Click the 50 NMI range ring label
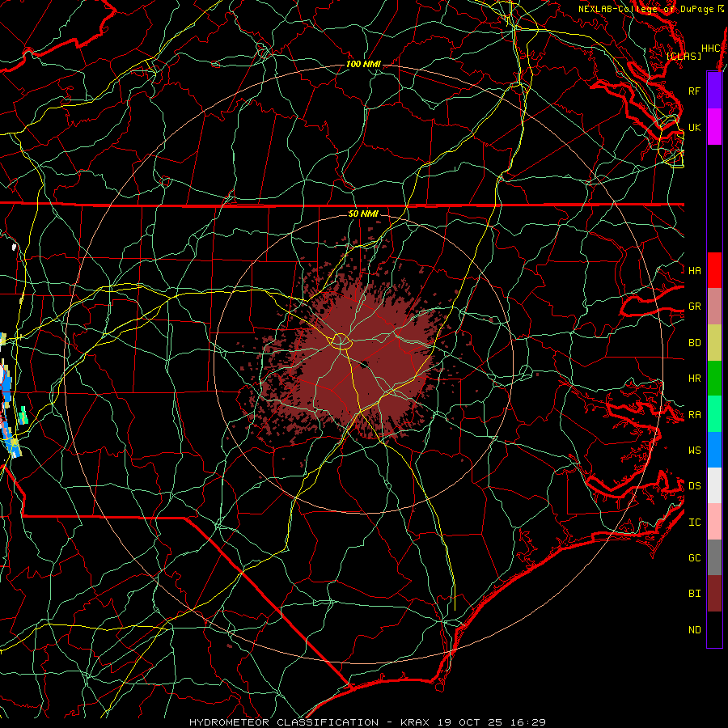 point(363,214)
